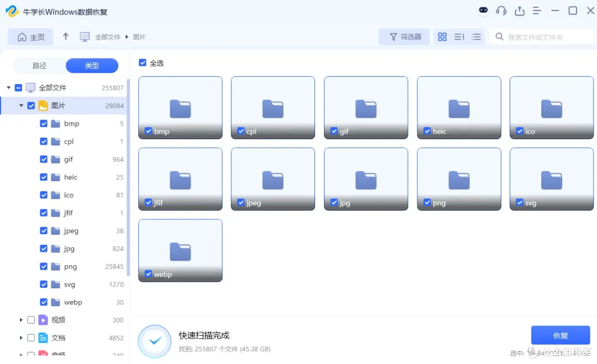Uncheck the heic checkbox in tree
Image resolution: width=597 pixels, height=364 pixels.
44,177
